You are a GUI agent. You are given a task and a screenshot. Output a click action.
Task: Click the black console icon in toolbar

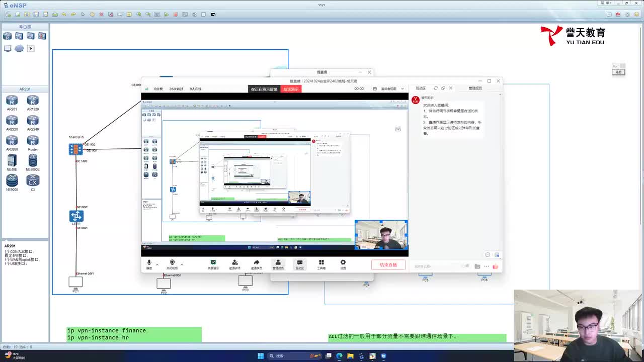coord(213,14)
